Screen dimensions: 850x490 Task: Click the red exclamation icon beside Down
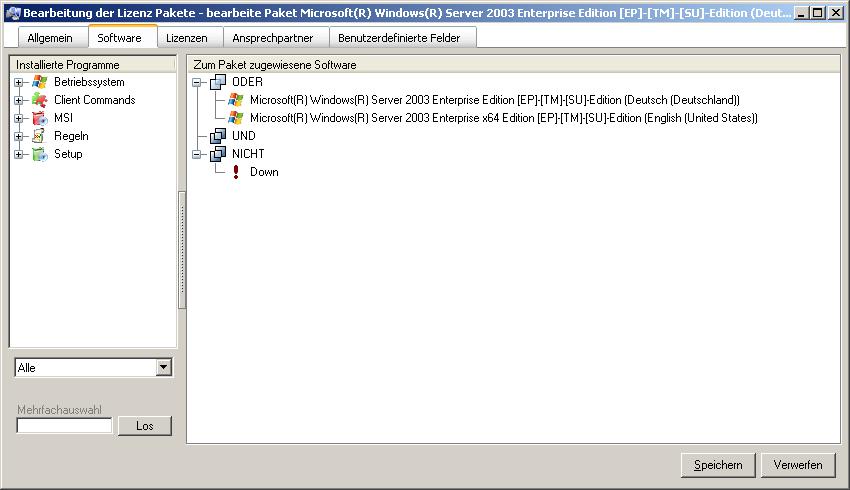[236, 172]
